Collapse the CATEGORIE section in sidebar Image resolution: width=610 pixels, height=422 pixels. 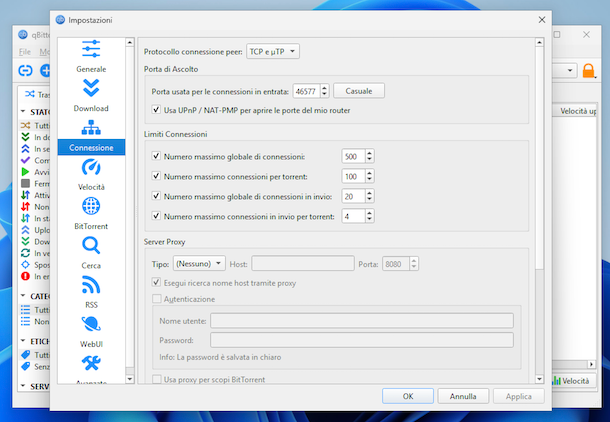click(23, 296)
